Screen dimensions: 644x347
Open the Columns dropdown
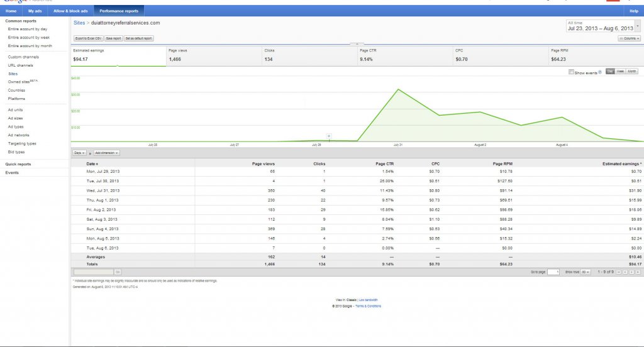tap(629, 38)
